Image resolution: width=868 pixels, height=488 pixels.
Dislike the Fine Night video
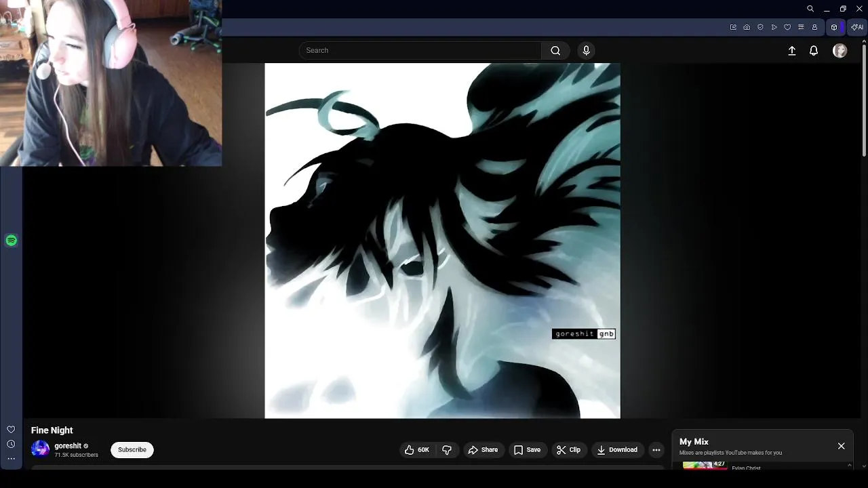pos(447,450)
